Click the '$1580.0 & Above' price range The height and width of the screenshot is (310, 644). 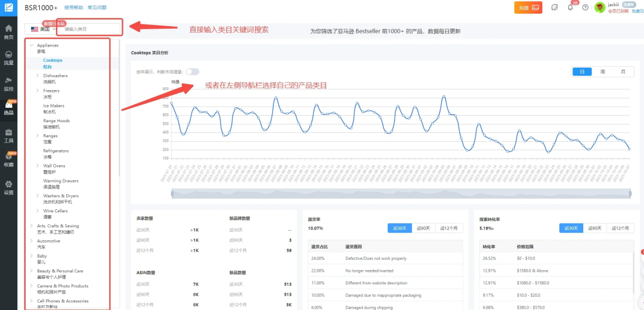point(533,271)
